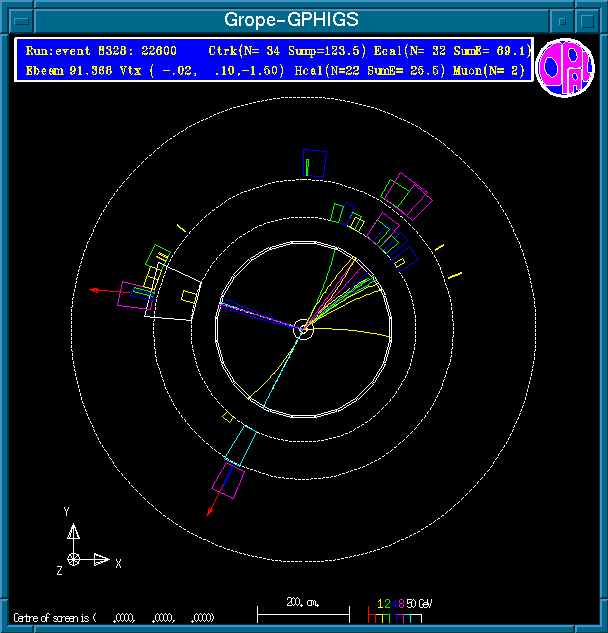The height and width of the screenshot is (633, 608).
Task: Minimize the Grope-GPHIGS window
Action: [x=564, y=19]
